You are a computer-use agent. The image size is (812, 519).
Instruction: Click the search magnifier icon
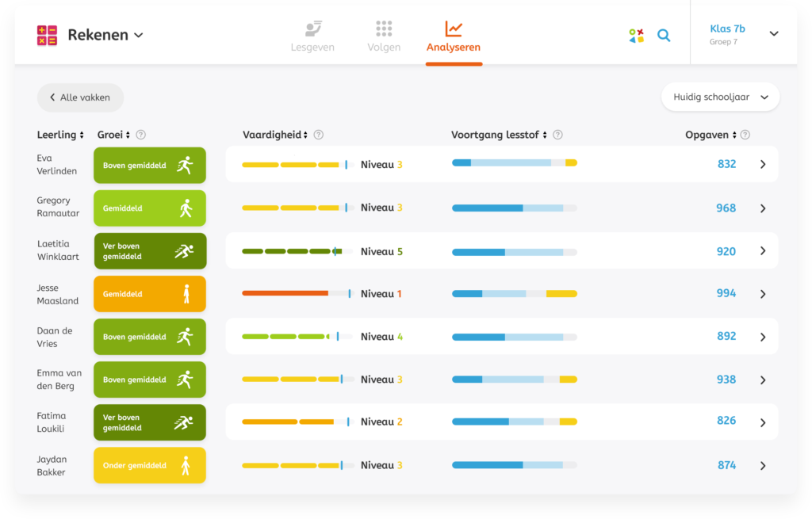(x=664, y=35)
